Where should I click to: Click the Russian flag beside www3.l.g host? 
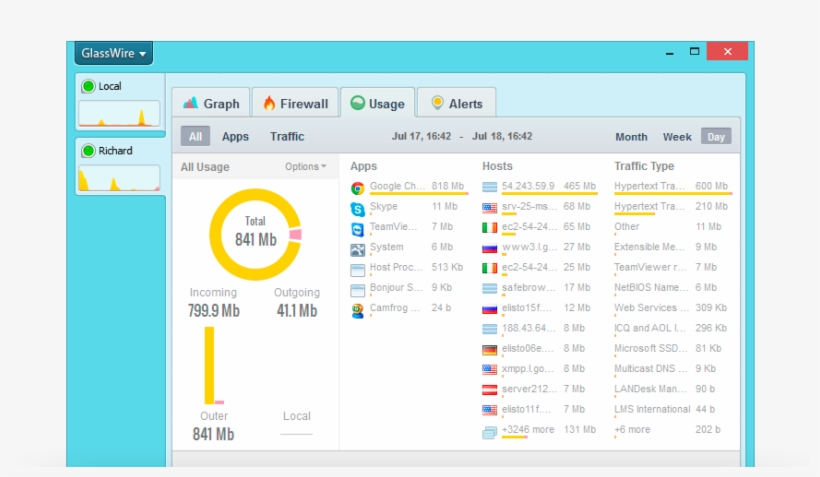(489, 248)
